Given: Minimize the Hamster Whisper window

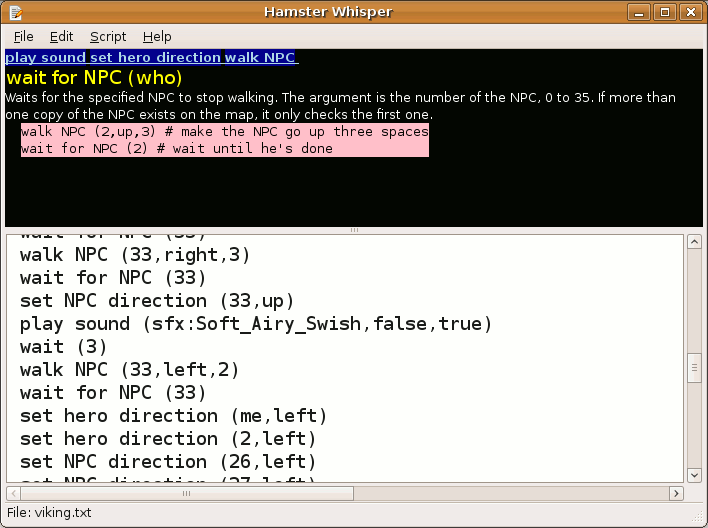Looking at the screenshot, I should pos(639,12).
